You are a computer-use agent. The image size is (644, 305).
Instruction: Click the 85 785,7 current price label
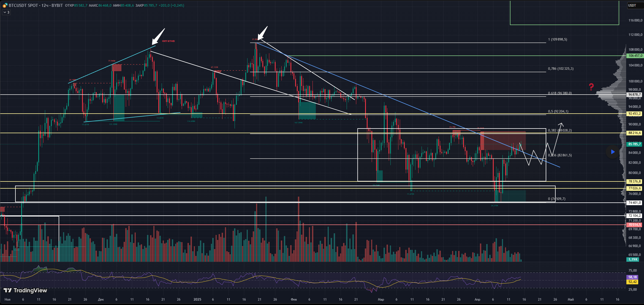coord(634,144)
